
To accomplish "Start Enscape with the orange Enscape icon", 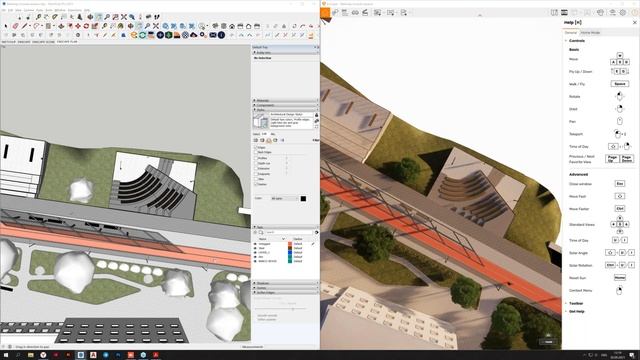I will pos(133,35).
